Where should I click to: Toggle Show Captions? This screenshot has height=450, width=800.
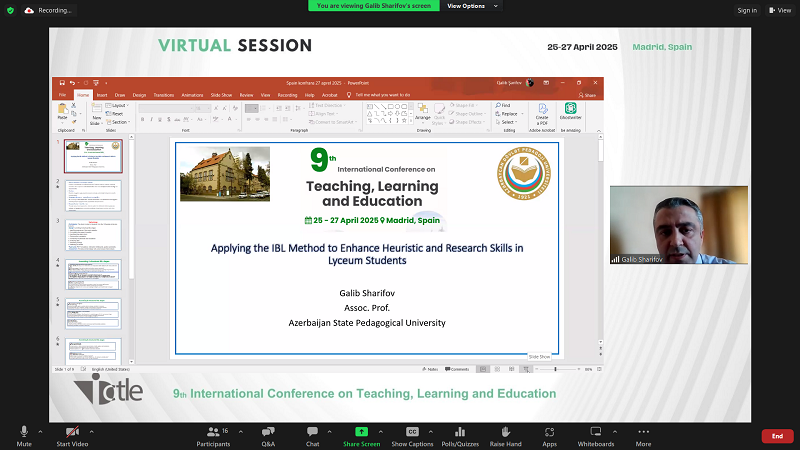tap(412, 434)
